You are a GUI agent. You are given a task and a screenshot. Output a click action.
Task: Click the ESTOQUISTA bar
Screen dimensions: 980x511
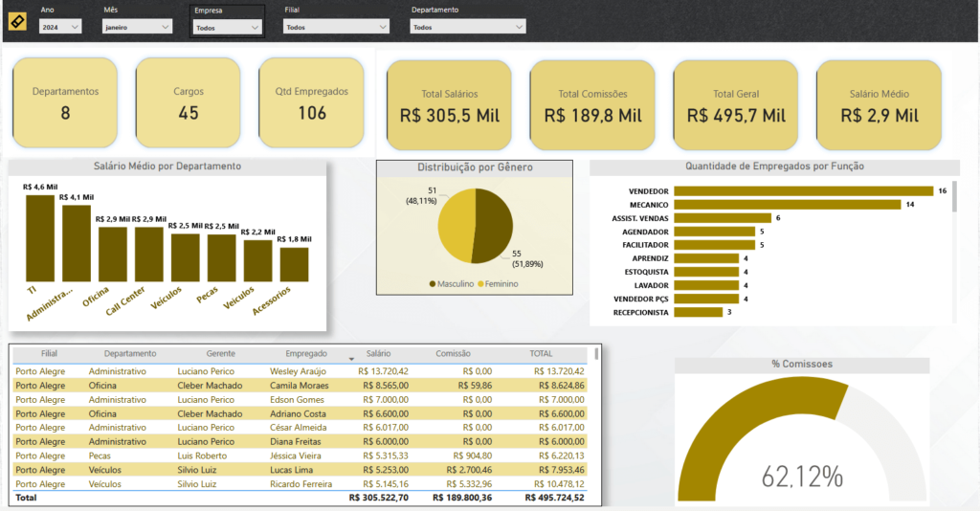(706, 273)
